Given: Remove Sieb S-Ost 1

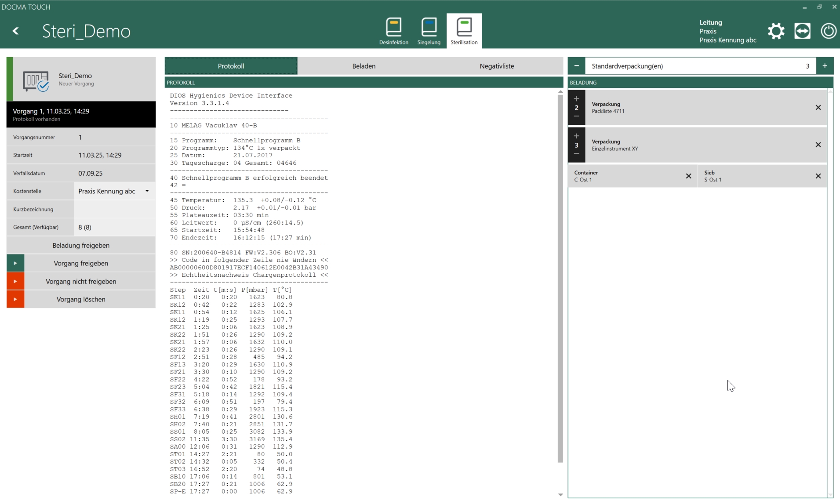Looking at the screenshot, I should pos(818,176).
